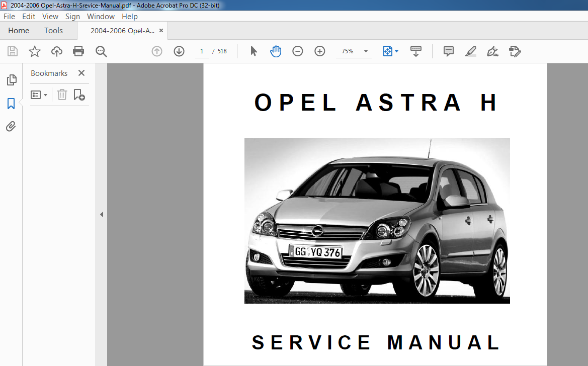588x366 pixels.
Task: Delete the selected bookmark with the trash icon
Action: click(x=62, y=95)
